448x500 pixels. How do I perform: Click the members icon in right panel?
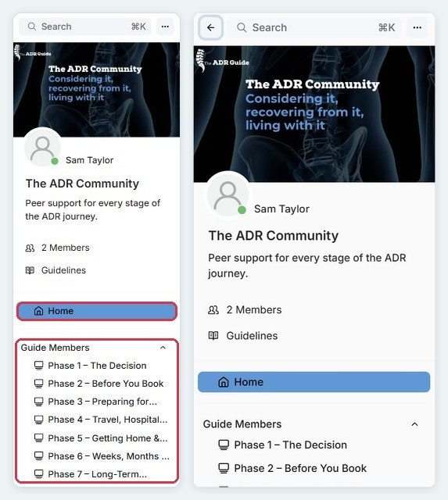click(x=213, y=309)
